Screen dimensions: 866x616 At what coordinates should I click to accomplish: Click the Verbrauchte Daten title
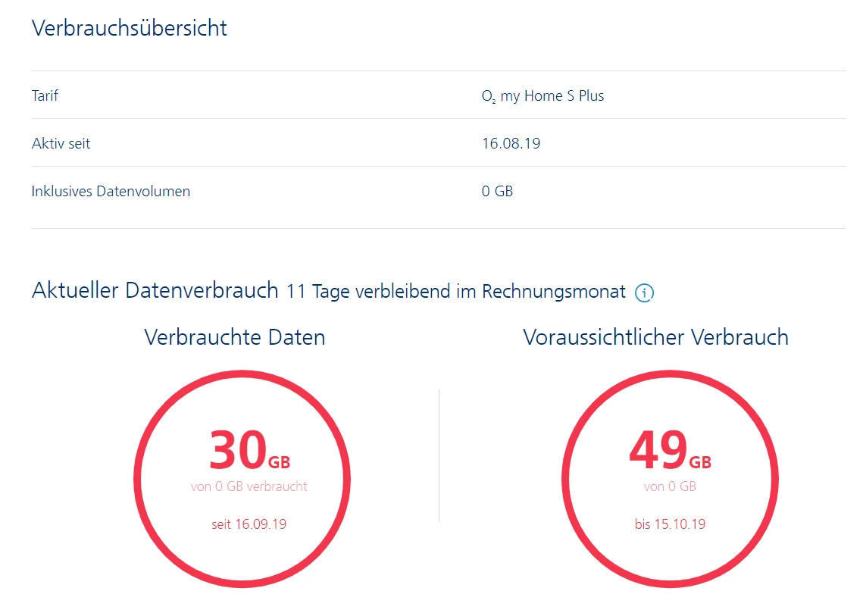[x=235, y=337]
